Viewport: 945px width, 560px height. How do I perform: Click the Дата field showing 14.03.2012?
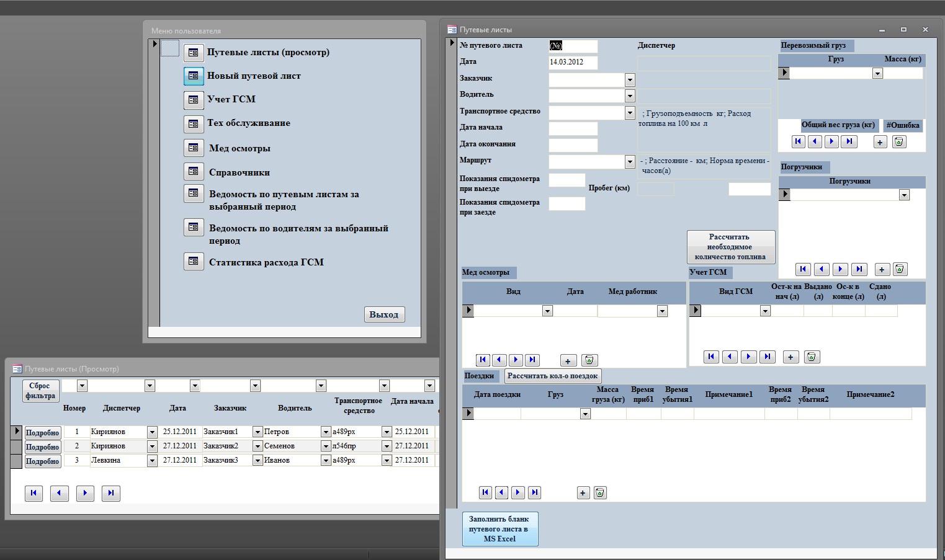click(x=573, y=62)
